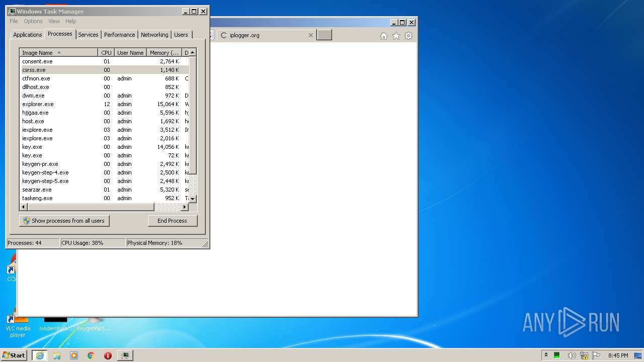
Task: Select the searzar.exe process
Action: click(x=104, y=190)
